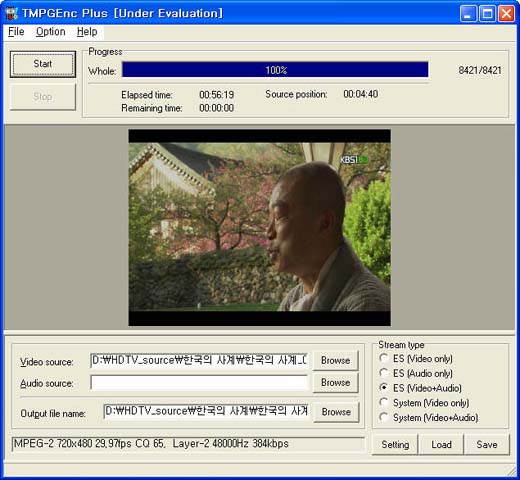Select ES (Video+Audio) stream type

421,388
